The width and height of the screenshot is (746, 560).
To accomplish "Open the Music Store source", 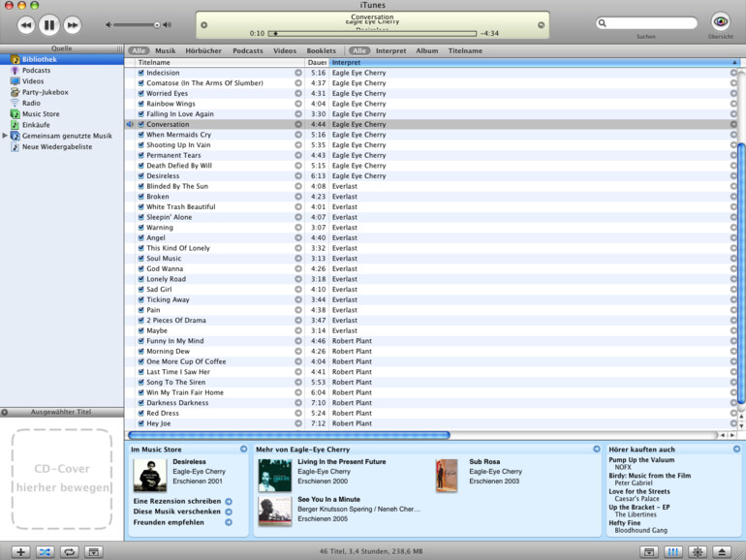I will tap(41, 114).
